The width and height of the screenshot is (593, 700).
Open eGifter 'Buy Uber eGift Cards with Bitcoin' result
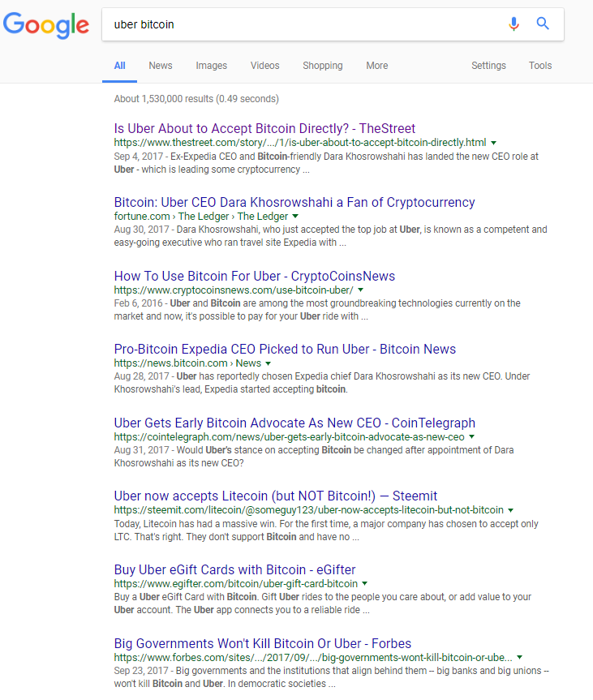[x=234, y=569]
